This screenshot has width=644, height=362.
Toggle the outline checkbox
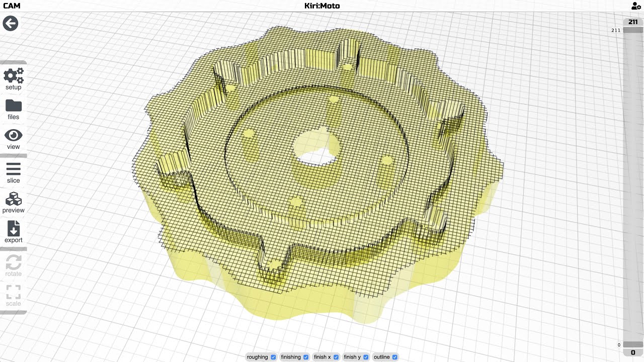395,357
